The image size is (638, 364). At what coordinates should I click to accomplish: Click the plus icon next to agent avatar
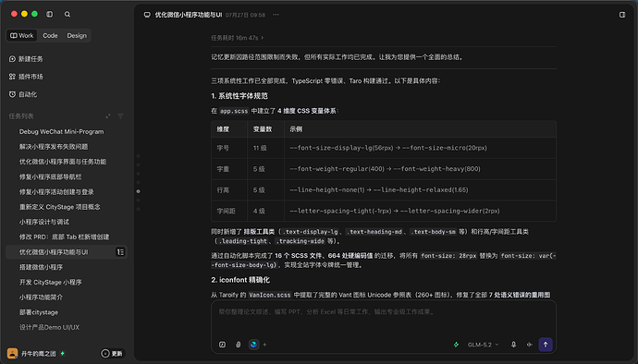[x=264, y=345]
